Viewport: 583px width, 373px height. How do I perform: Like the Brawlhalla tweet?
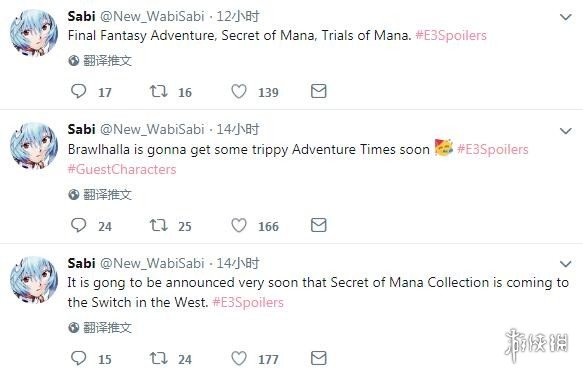point(239,225)
